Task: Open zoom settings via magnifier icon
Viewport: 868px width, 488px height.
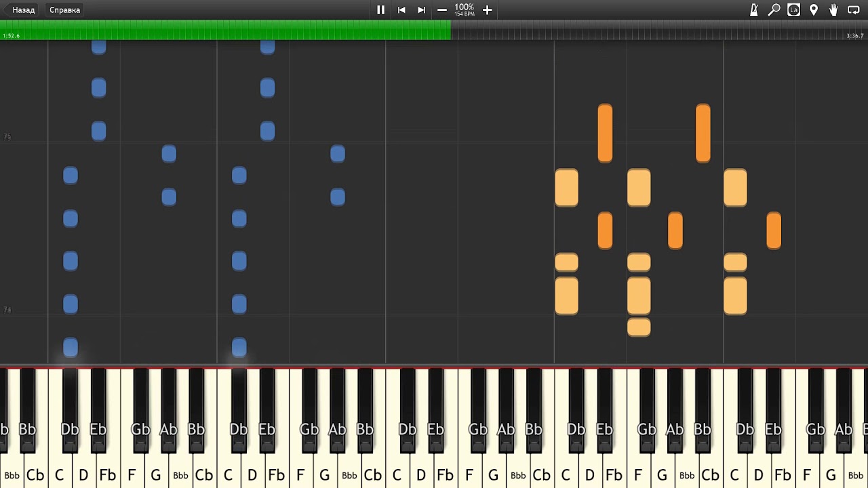Action: pyautogui.click(x=774, y=9)
